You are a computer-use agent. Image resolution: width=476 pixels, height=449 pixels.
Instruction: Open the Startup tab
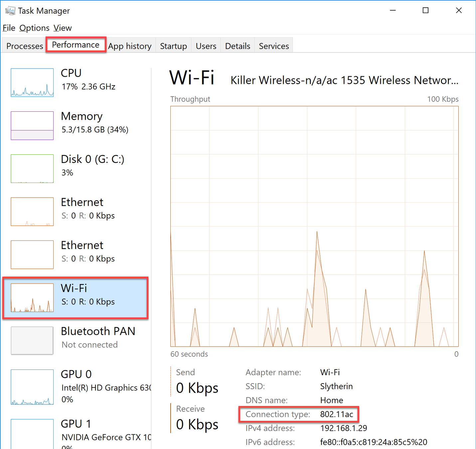pyautogui.click(x=173, y=46)
